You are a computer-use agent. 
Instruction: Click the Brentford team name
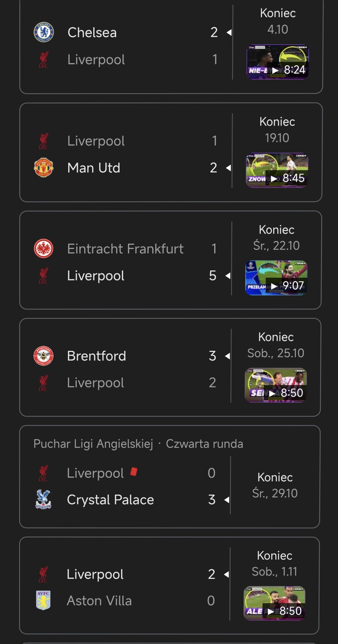tap(97, 356)
